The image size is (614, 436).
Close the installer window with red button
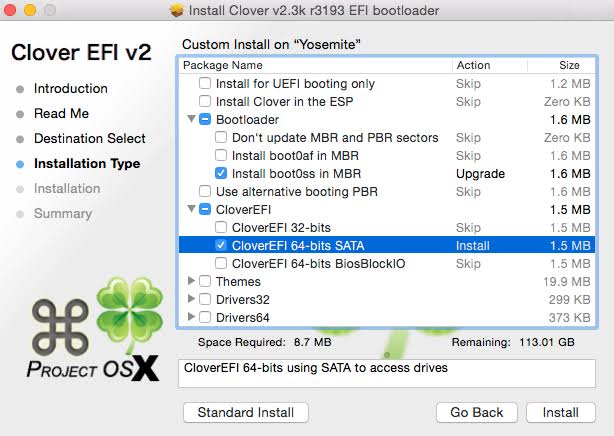tap(9, 10)
